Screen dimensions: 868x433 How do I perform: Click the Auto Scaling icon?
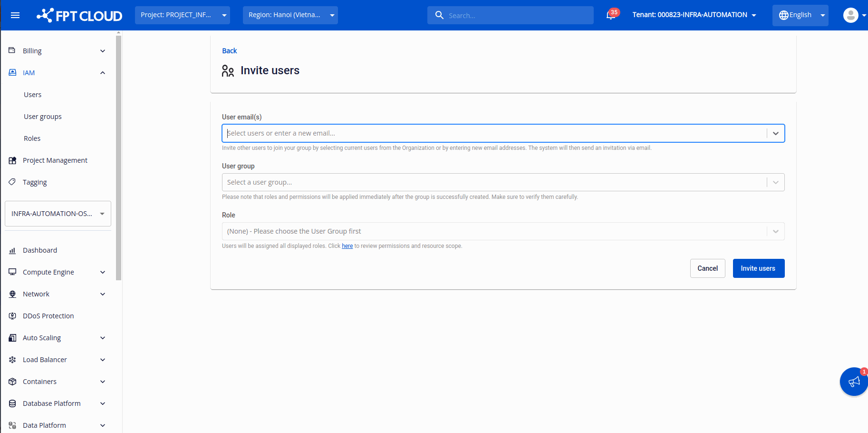12,338
